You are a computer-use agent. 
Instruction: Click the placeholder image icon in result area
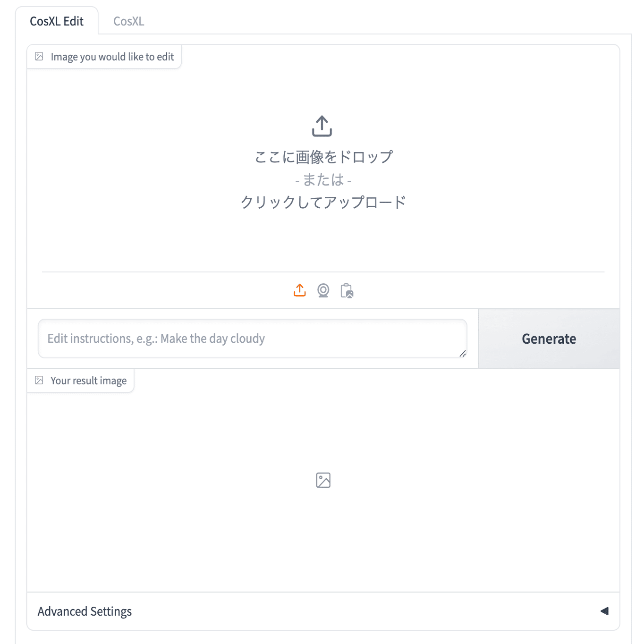pyautogui.click(x=323, y=480)
